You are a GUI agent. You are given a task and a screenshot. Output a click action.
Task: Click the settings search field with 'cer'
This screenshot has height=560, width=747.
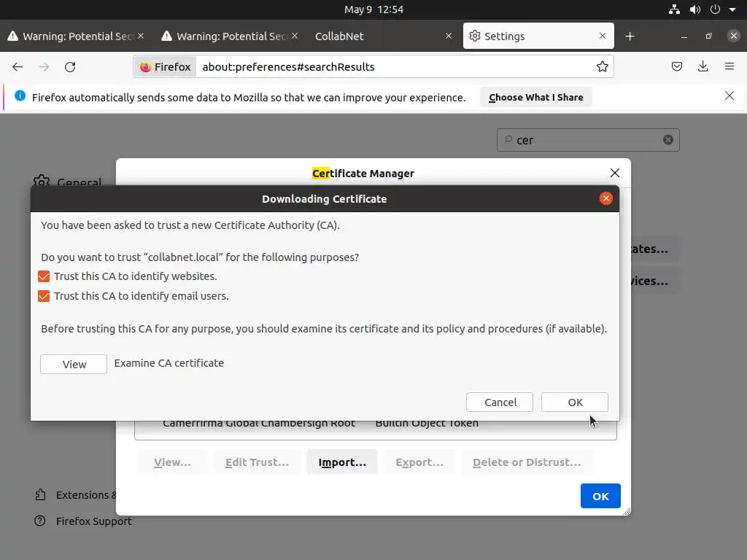[x=588, y=140]
